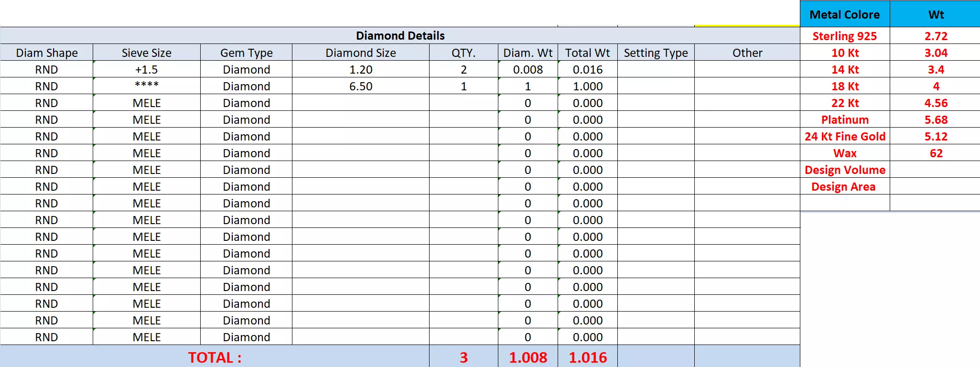Image resolution: width=980 pixels, height=367 pixels.
Task: Select the Diamond Size 6.50 cell
Action: coord(361,86)
